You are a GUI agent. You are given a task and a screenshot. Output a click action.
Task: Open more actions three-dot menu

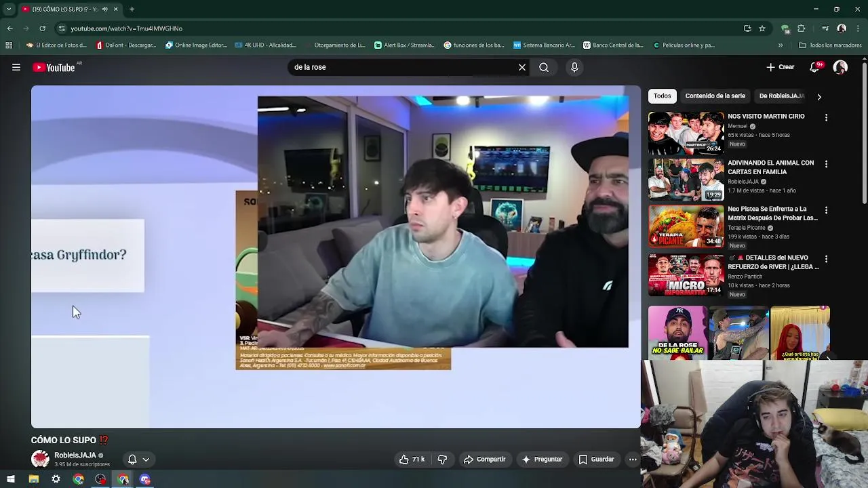pyautogui.click(x=633, y=460)
